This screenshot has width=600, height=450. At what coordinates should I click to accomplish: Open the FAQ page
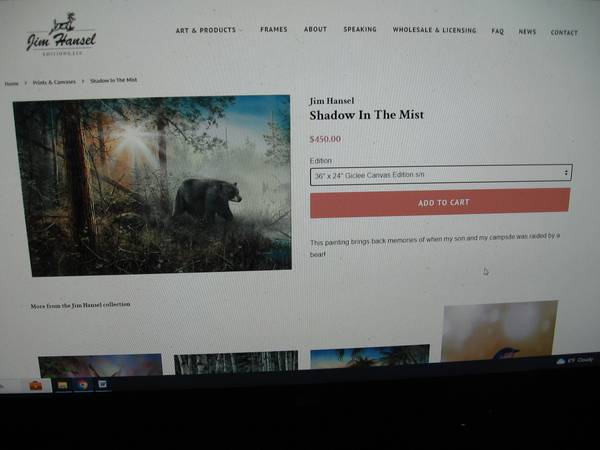(x=497, y=31)
